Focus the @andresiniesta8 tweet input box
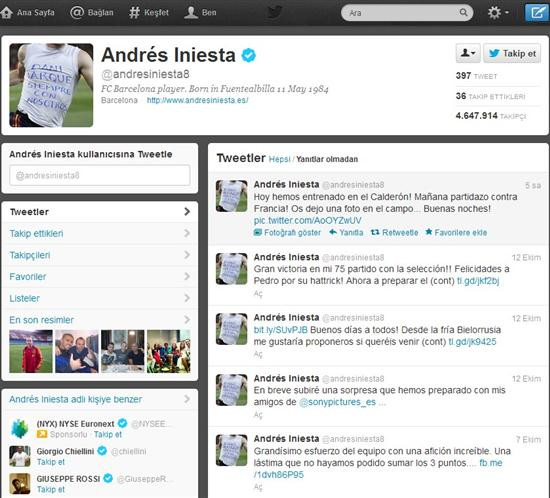 pyautogui.click(x=100, y=175)
